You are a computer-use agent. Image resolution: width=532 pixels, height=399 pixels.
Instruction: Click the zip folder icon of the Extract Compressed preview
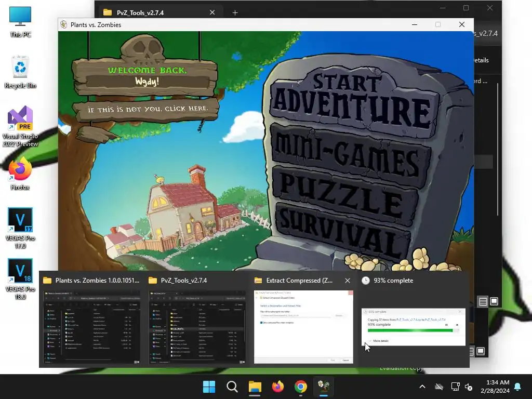tap(258, 280)
